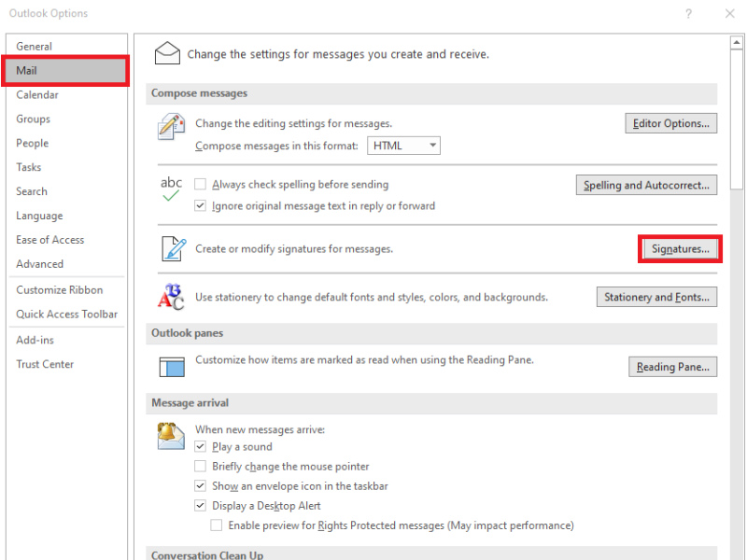The height and width of the screenshot is (560, 747).
Task: Click the bell and envelope message arrival icon
Action: coord(171,436)
